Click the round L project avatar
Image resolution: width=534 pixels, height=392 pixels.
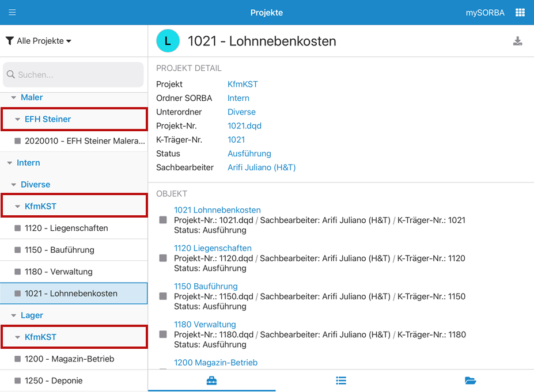pyautogui.click(x=168, y=41)
